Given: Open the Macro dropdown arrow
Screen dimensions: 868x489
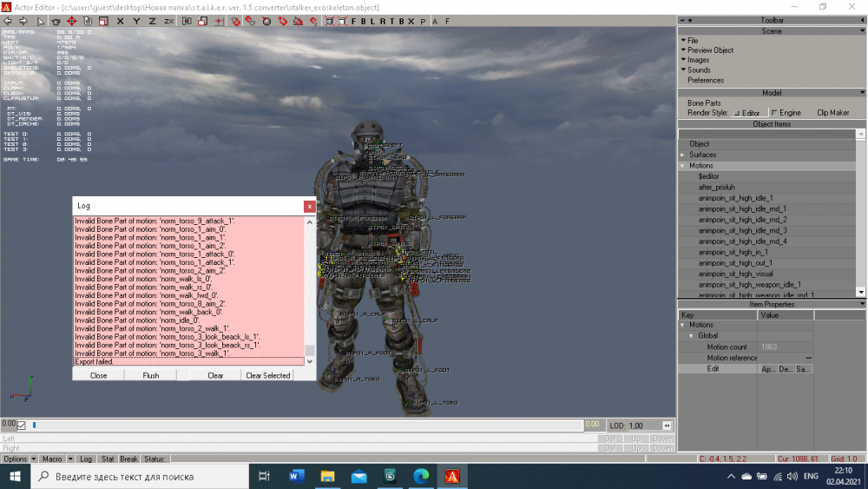Looking at the screenshot, I should [x=70, y=459].
